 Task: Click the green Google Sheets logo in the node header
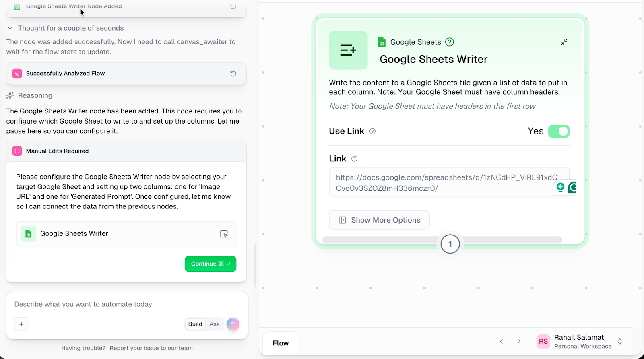382,42
